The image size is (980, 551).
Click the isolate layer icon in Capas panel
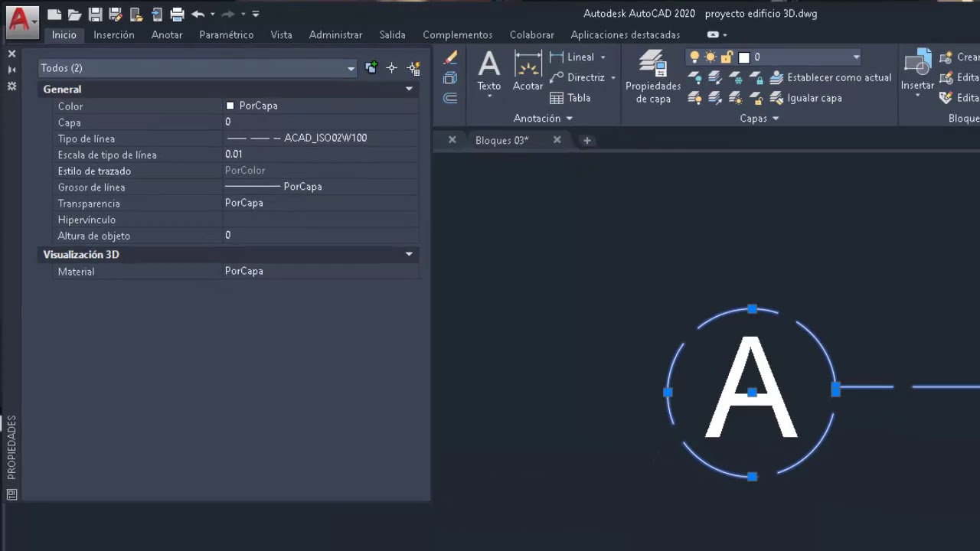pos(715,77)
